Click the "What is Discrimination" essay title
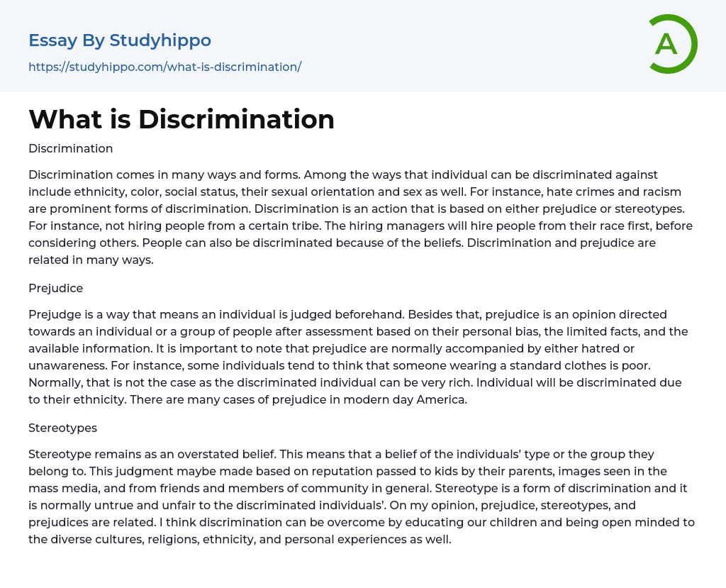The width and height of the screenshot is (726, 588). tap(181, 119)
